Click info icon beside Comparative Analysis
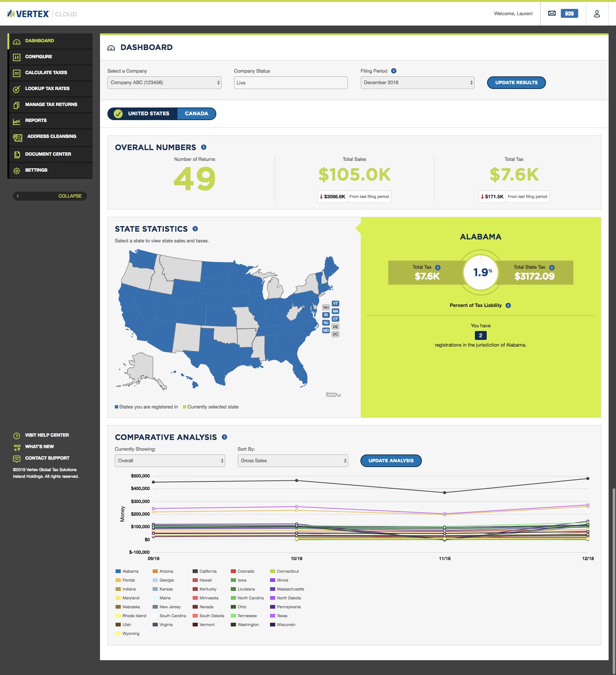 (224, 437)
